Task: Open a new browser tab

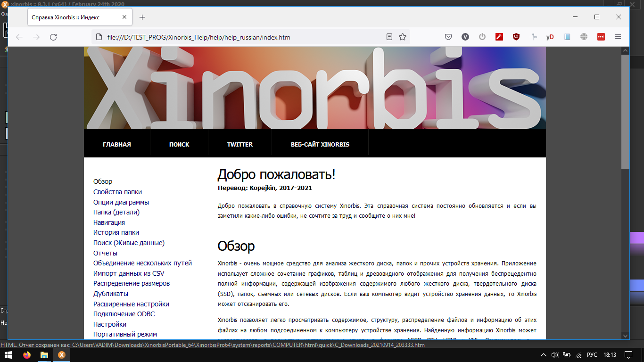Action: pos(142,17)
